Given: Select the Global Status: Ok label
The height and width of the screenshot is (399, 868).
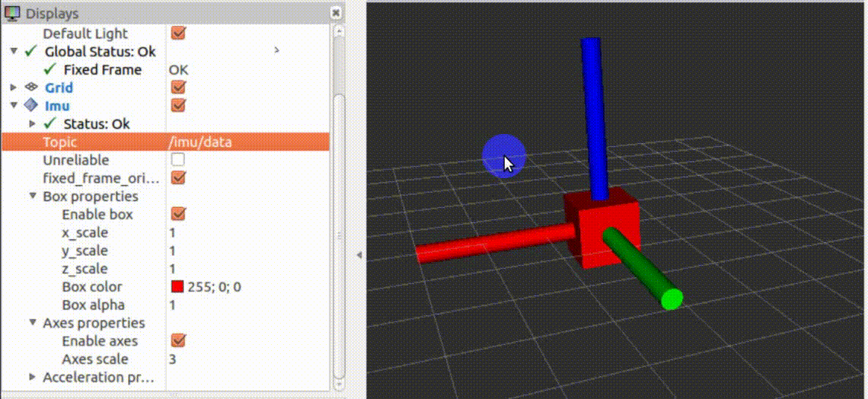Looking at the screenshot, I should [x=101, y=52].
